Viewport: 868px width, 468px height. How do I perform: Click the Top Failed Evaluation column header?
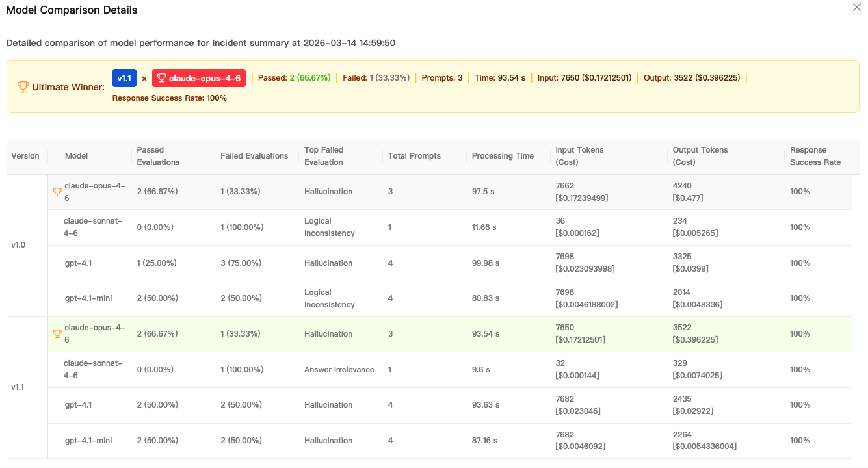coord(324,156)
